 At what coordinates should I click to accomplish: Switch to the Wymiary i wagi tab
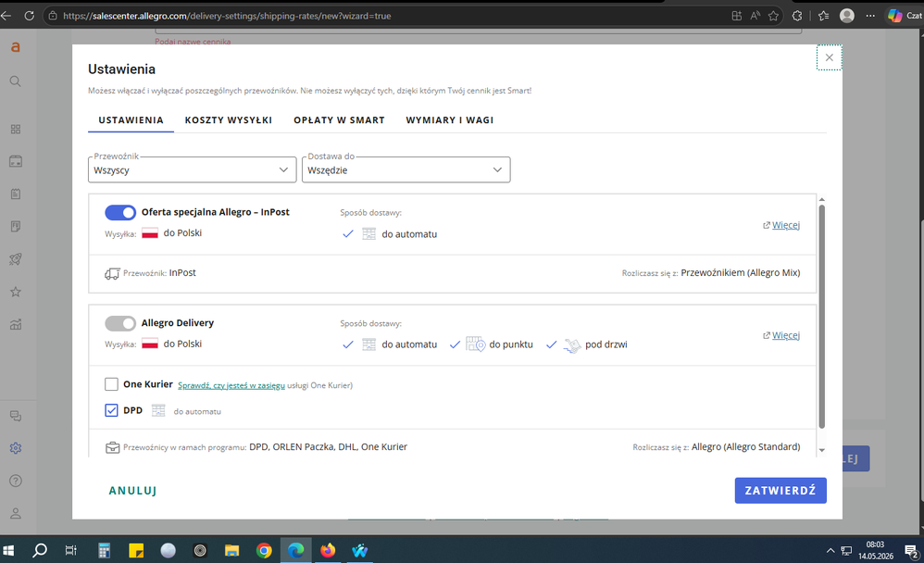[x=450, y=120]
